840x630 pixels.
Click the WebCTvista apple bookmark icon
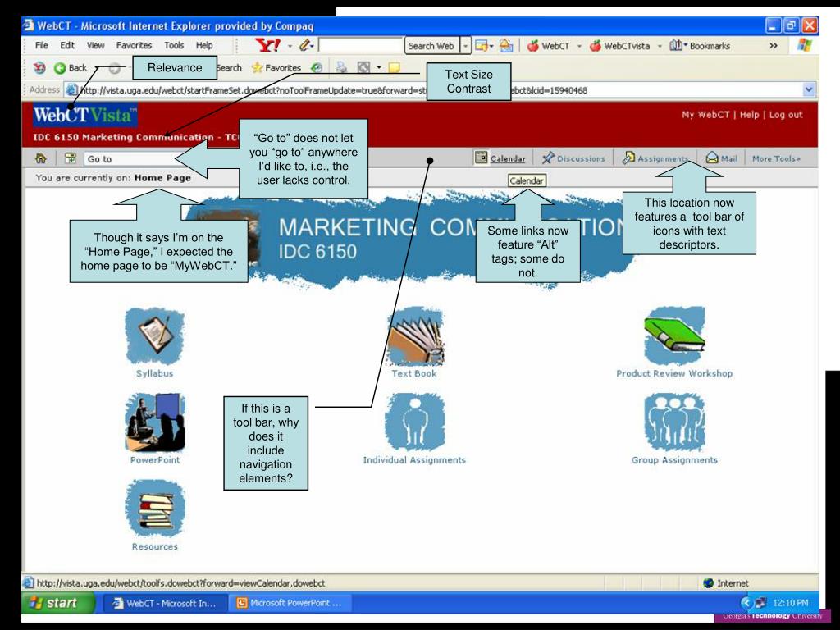pos(596,46)
